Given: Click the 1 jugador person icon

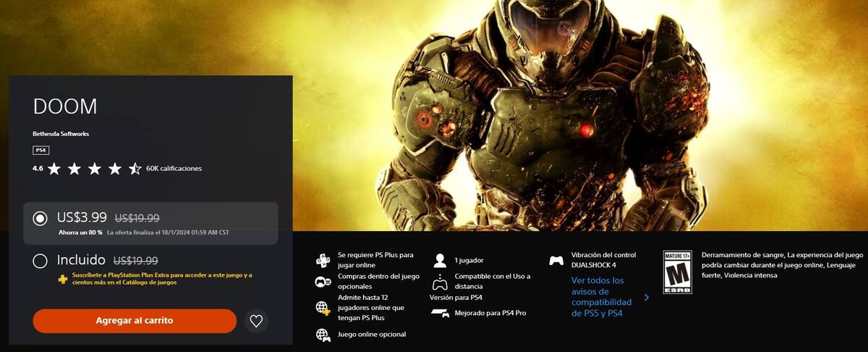Looking at the screenshot, I should tap(440, 260).
